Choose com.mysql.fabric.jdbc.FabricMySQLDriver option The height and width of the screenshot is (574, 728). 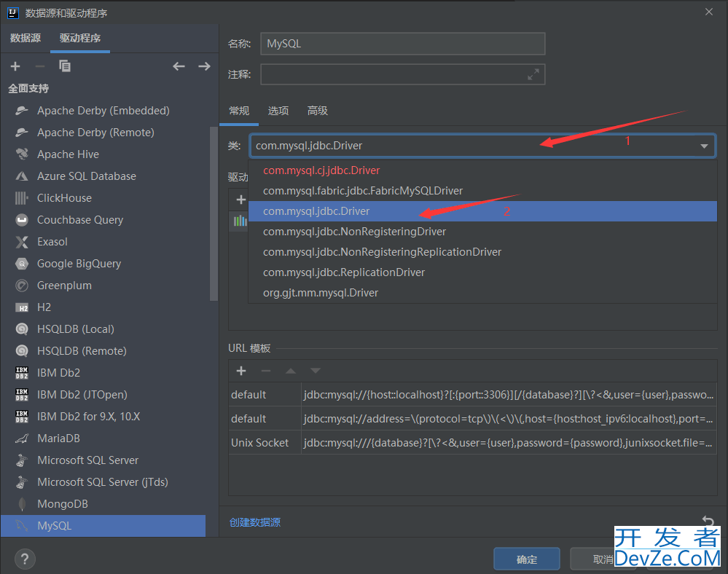pos(483,191)
